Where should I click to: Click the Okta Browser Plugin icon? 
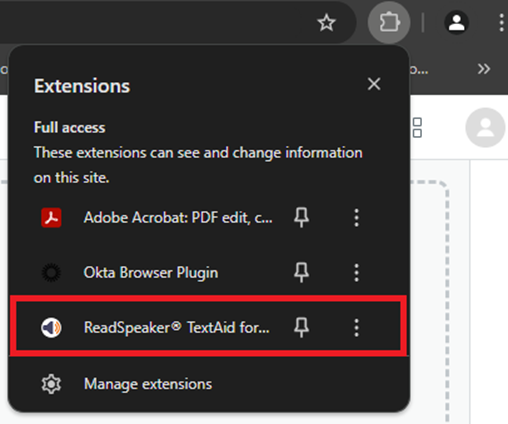click(51, 272)
